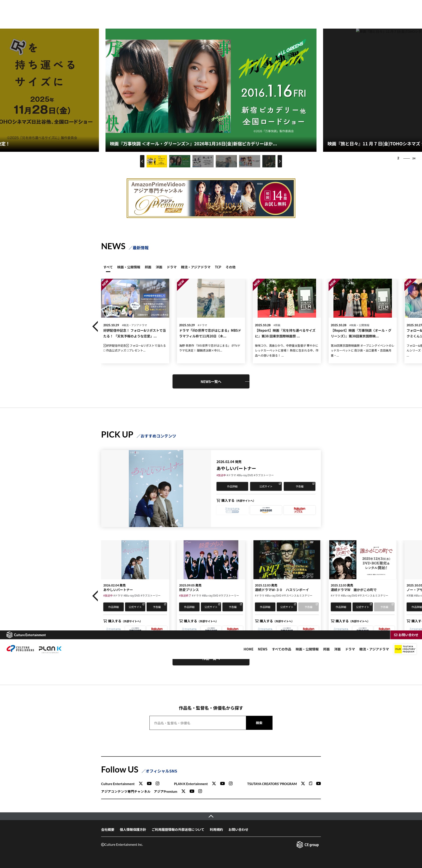This screenshot has height=868, width=422.
Task: Open NEWS in the header navigation
Action: coord(263,649)
